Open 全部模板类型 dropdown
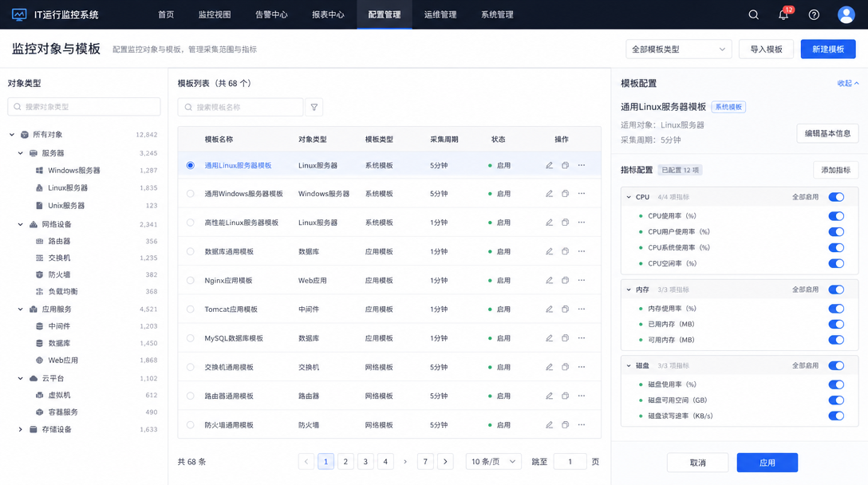The height and width of the screenshot is (485, 868). [x=679, y=49]
